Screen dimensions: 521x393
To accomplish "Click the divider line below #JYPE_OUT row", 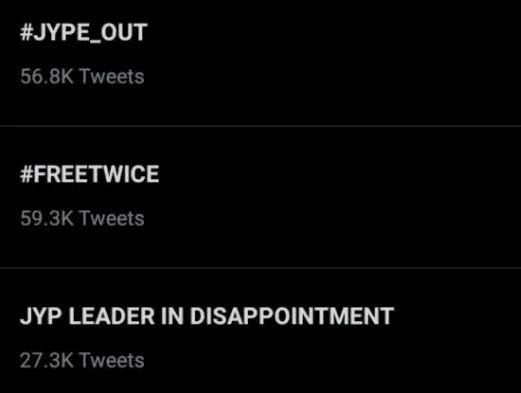I will pyautogui.click(x=260, y=126).
